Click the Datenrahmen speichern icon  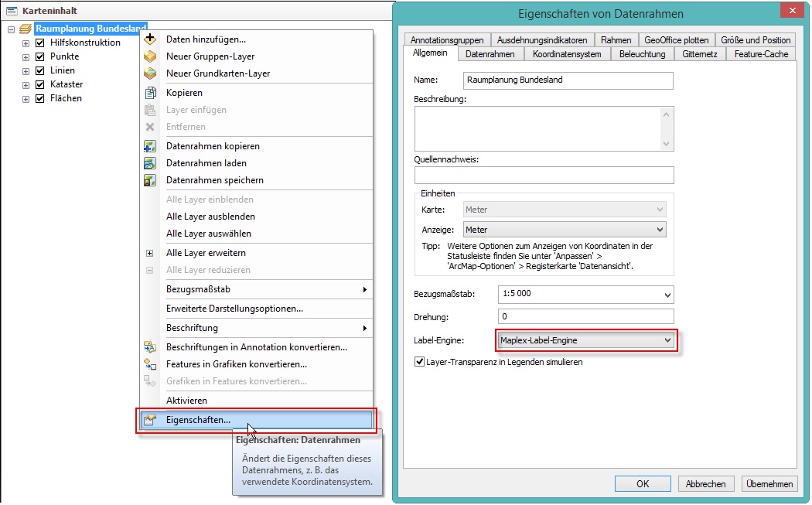pyautogui.click(x=151, y=180)
